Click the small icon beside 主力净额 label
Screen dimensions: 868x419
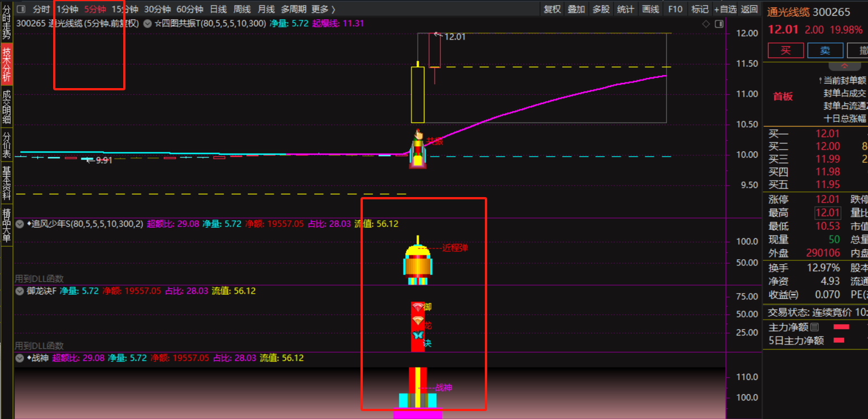pos(814,327)
